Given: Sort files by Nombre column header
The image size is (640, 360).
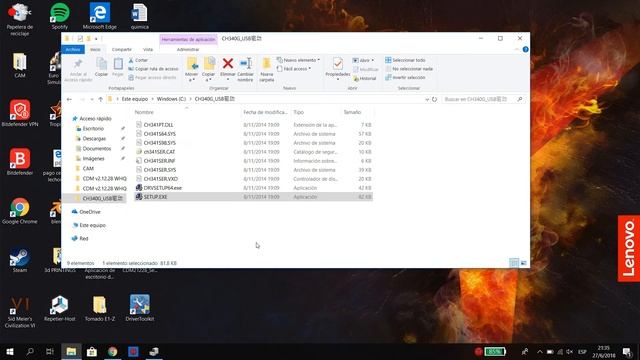Looking at the screenshot, I should [144, 112].
